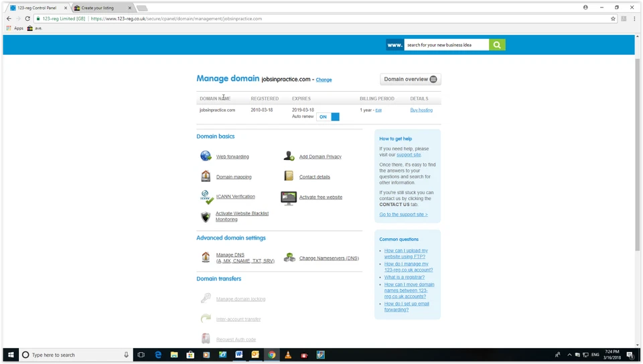Open Add Domain Privacy link
The image size is (643, 364).
click(320, 157)
